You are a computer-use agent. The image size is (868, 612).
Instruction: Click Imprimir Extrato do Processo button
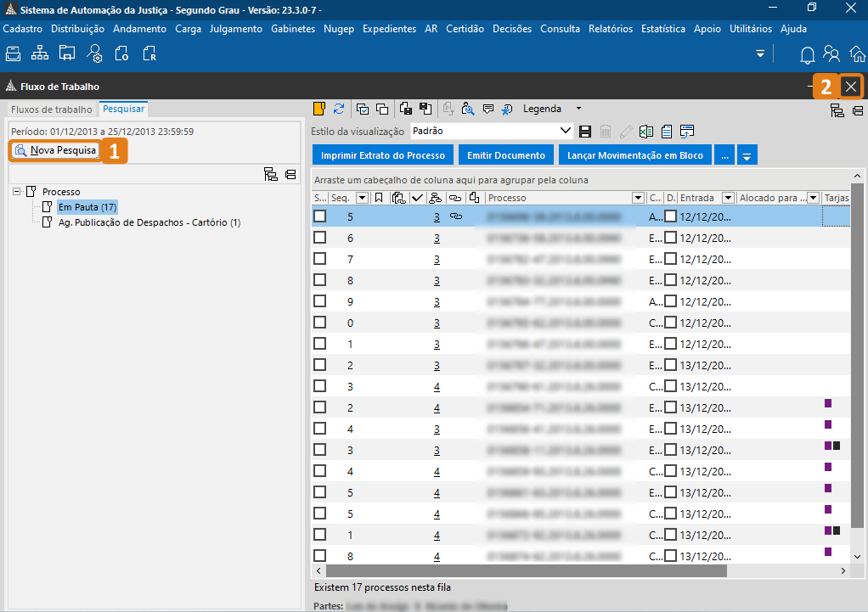[x=382, y=155]
